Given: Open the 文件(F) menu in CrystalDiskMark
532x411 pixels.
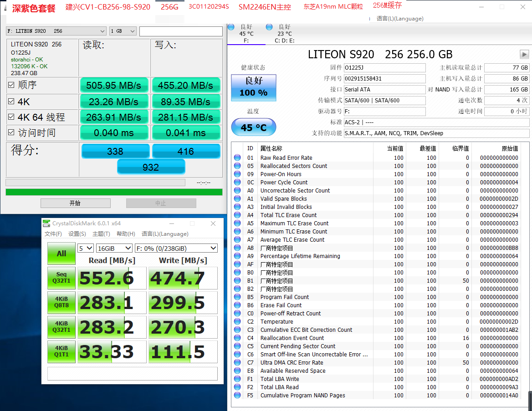Looking at the screenshot, I should (53, 234).
